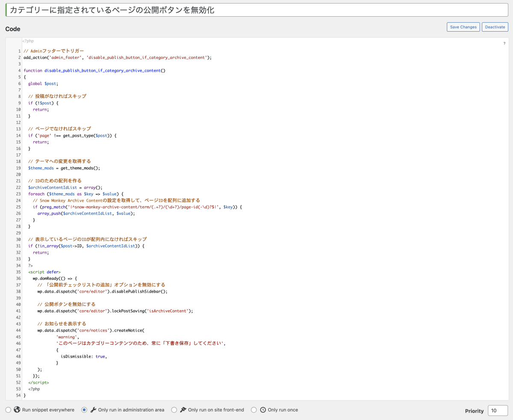Click the 「公開前チェックリストの追加」 comment on line 37
The height and width of the screenshot is (420, 513).
point(101,285)
